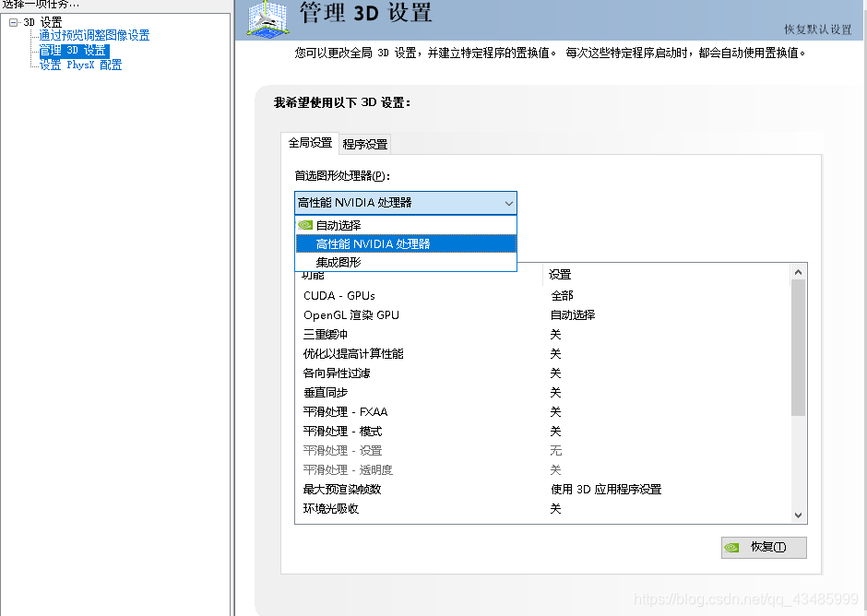Viewport: 867px width, 616px height.
Task: Click the 设置 column header
Action: [x=666, y=274]
